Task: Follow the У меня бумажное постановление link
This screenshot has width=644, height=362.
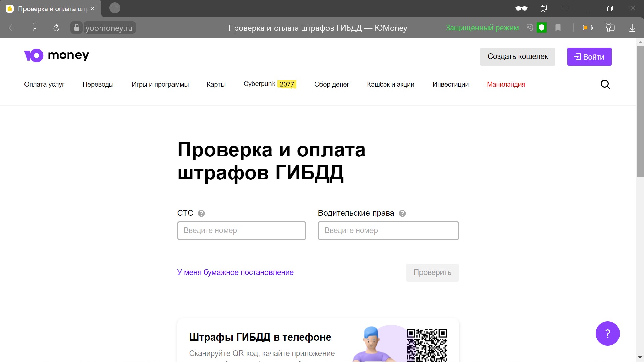Action: click(x=235, y=272)
